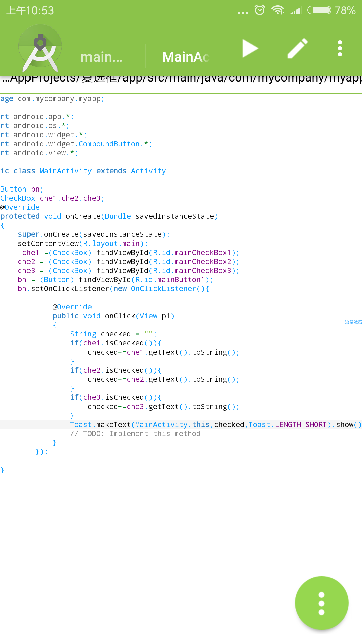Click the TODO comment line
This screenshot has height=644, width=362.
[x=135, y=433]
